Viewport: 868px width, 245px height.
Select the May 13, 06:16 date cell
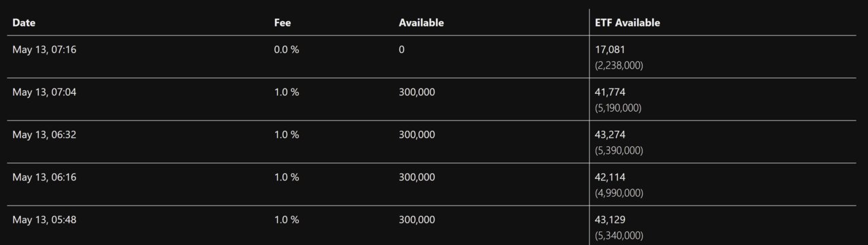tap(44, 177)
